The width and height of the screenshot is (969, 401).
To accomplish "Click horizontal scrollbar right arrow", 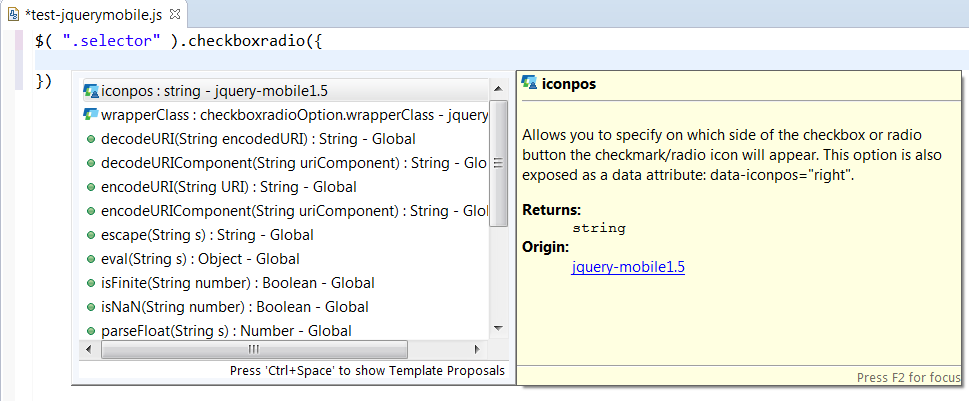I will tap(477, 350).
